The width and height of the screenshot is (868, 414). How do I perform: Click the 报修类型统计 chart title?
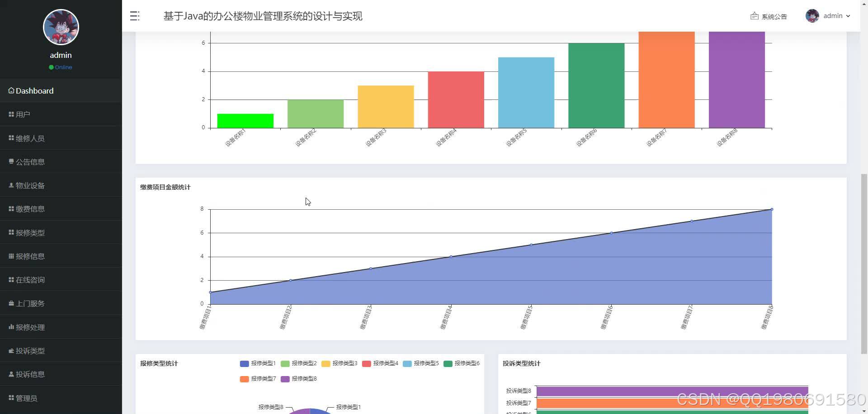pos(159,363)
